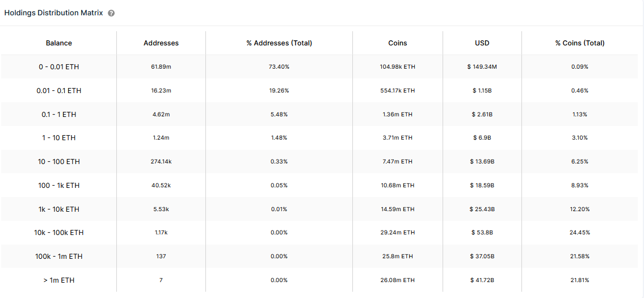Select the USD column header

pos(482,43)
